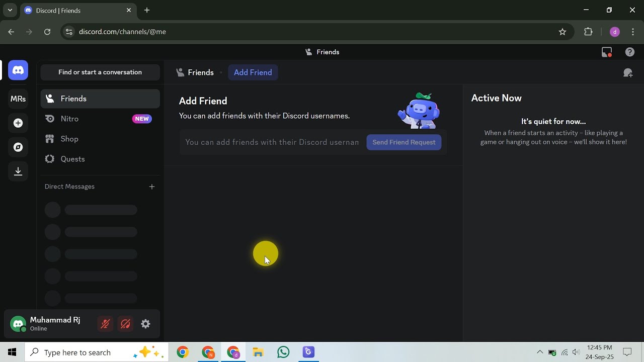The height and width of the screenshot is (362, 644).
Task: Select Friends in the sidebar
Action: click(x=100, y=99)
